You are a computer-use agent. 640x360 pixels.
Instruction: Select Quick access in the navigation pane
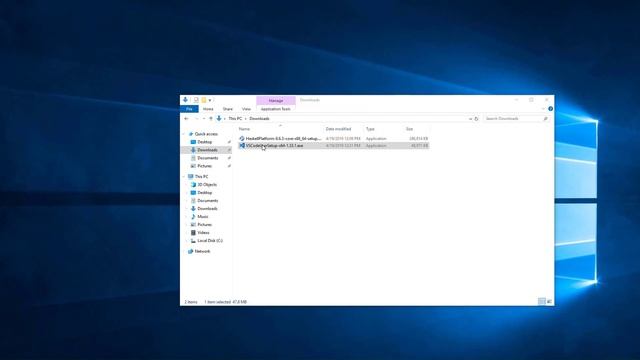[x=206, y=134]
